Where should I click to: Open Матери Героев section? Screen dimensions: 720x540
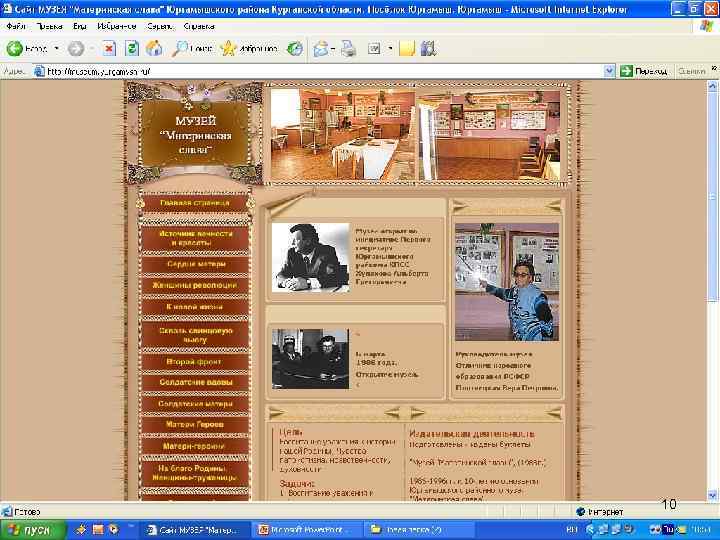195,425
